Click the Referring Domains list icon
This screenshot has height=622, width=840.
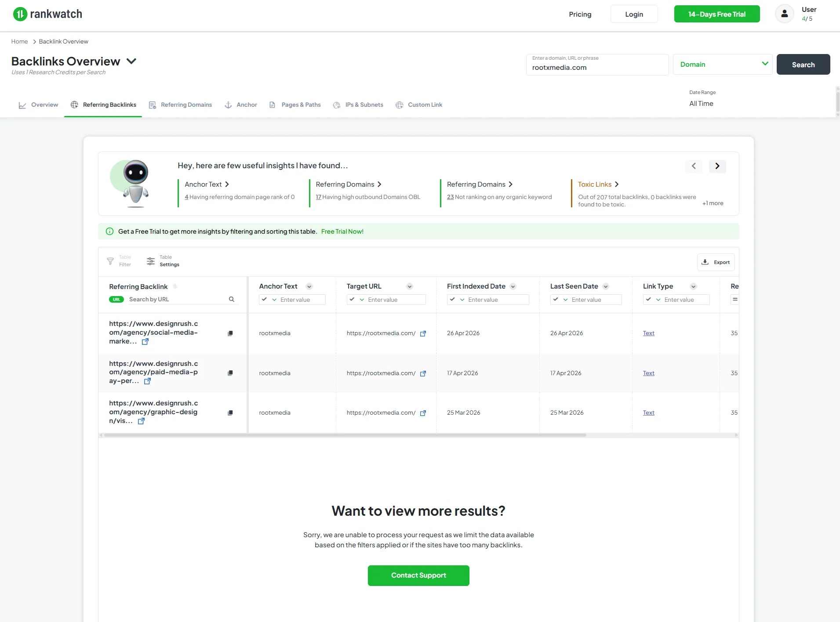(x=153, y=105)
